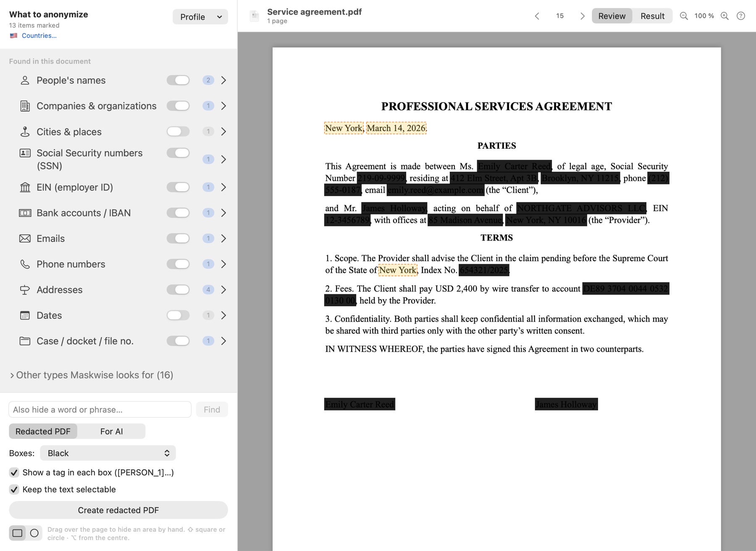
Task: Select the circle area-hiding tool
Action: (34, 533)
